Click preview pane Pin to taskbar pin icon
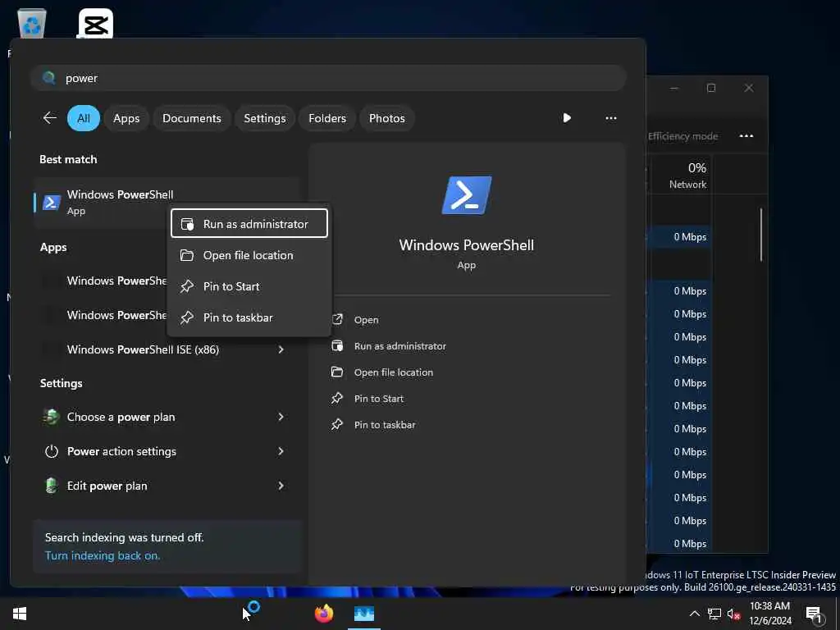This screenshot has height=630, width=840. [x=337, y=424]
